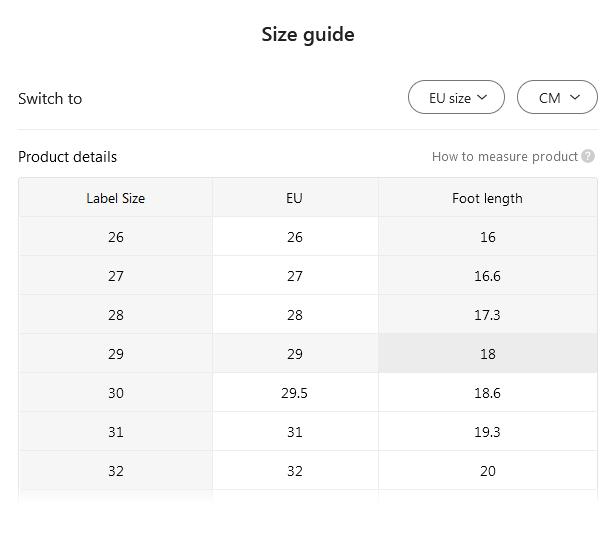The width and height of the screenshot is (609, 540).
Task: Select the Foot length column header
Action: coord(487,198)
